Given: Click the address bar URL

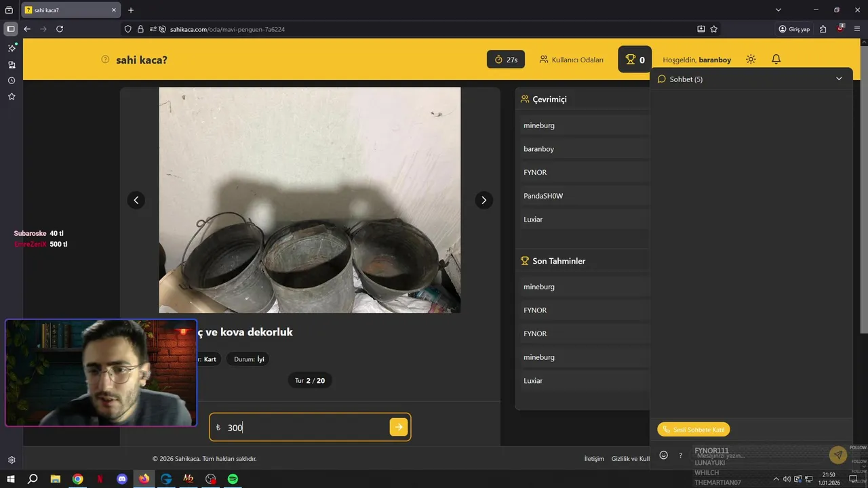Looking at the screenshot, I should click(227, 29).
